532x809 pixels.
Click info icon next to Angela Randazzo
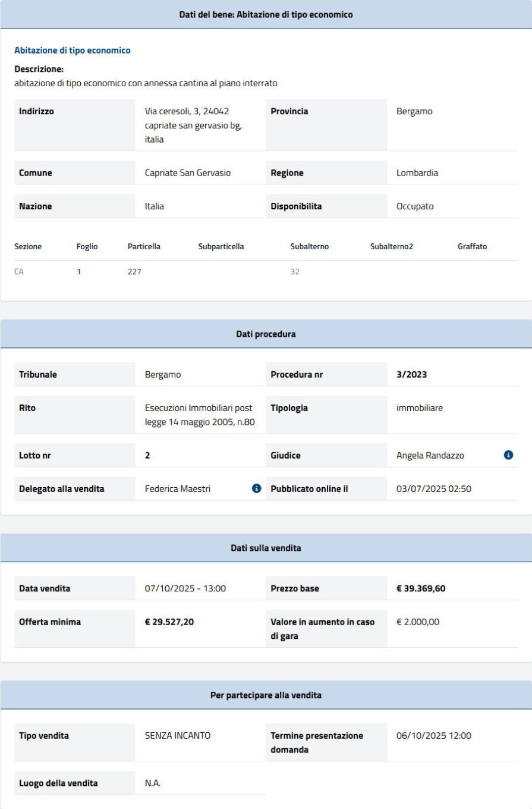pyautogui.click(x=508, y=455)
